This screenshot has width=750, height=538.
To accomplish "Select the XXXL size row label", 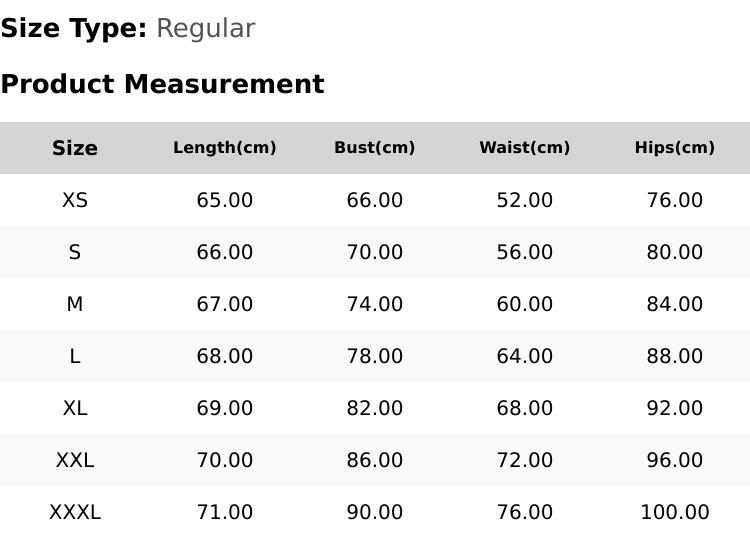I will pos(75,513).
